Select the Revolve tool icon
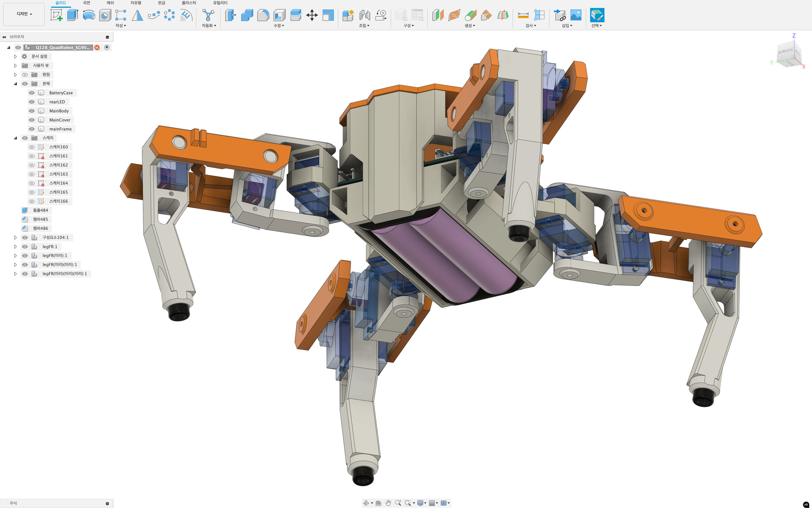 pos(89,15)
